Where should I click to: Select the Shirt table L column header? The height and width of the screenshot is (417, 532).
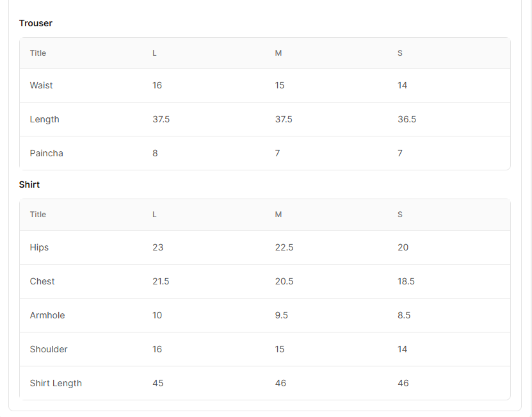click(x=154, y=215)
